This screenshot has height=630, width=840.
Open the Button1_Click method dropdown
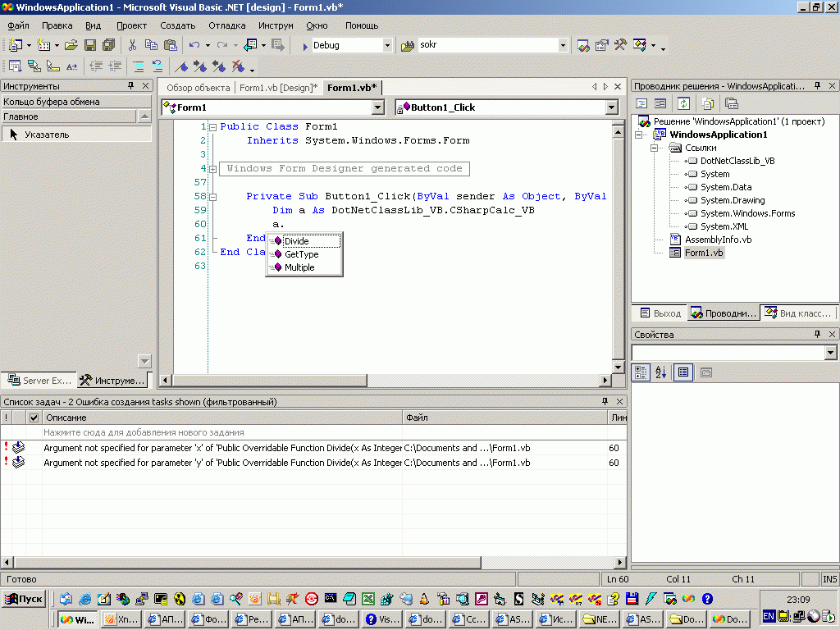(x=611, y=107)
